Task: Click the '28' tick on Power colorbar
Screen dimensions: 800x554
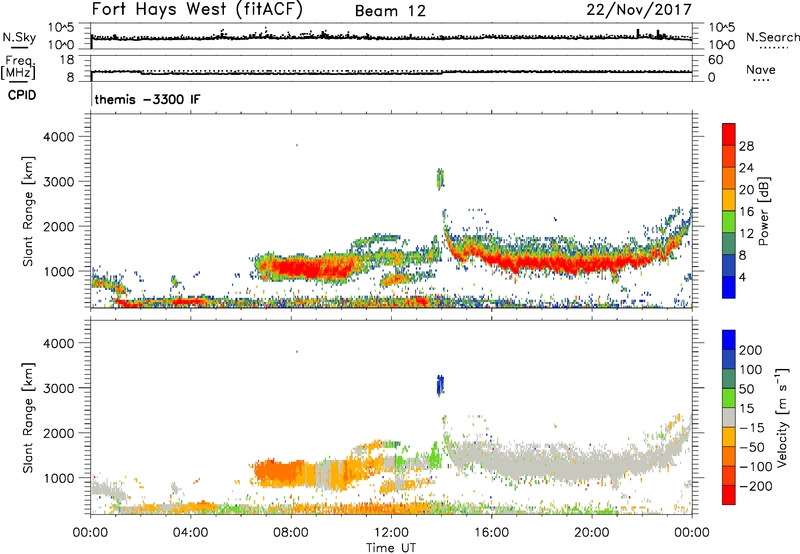Action: click(x=746, y=146)
